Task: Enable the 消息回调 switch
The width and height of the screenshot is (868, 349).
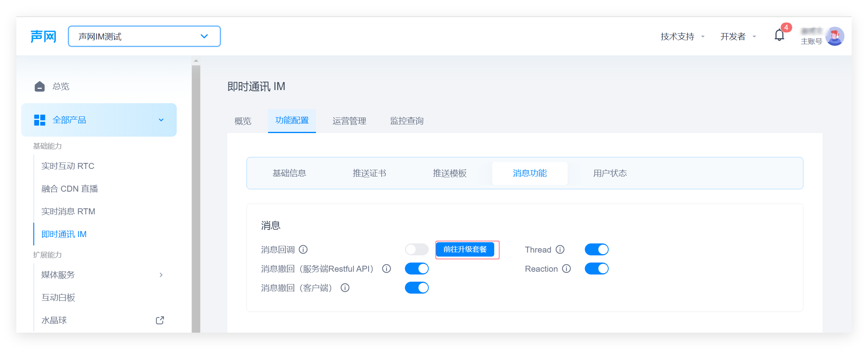Action: 417,250
